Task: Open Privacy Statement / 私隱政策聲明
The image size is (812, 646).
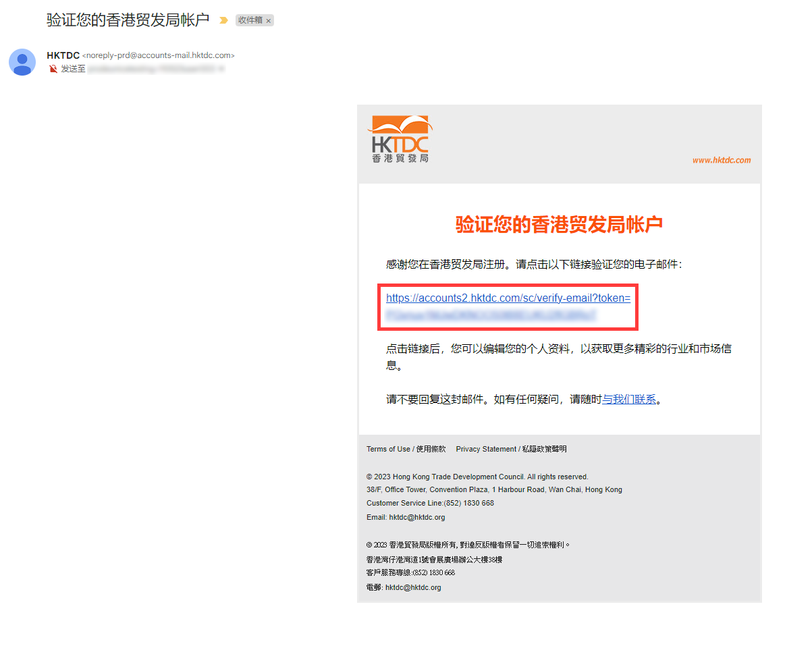Action: tap(511, 449)
